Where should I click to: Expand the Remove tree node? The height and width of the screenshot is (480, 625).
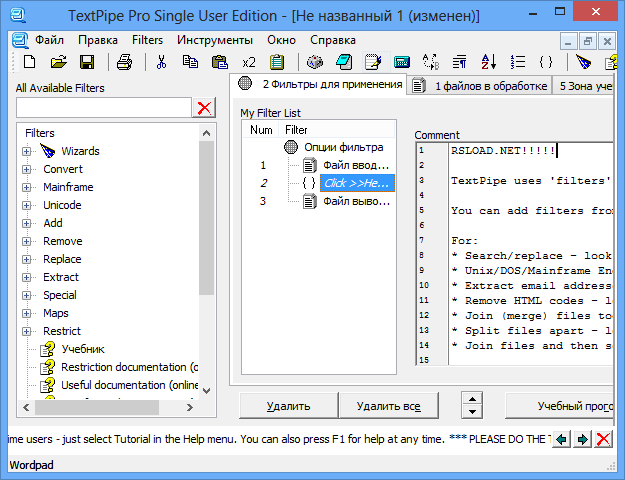tap(27, 241)
